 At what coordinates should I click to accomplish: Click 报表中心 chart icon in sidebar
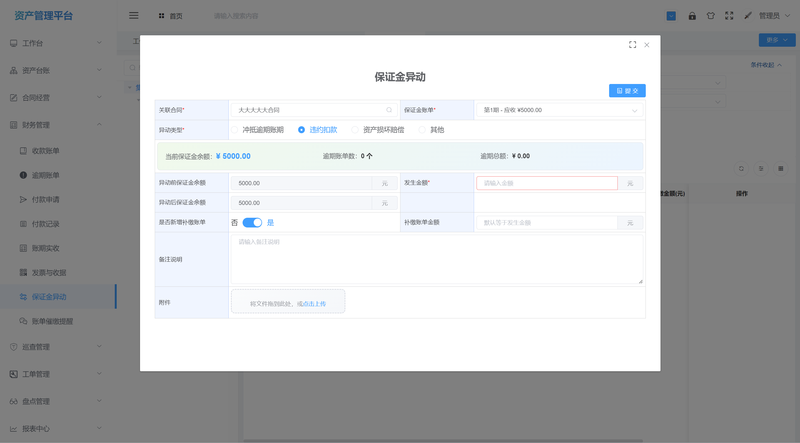click(14, 429)
